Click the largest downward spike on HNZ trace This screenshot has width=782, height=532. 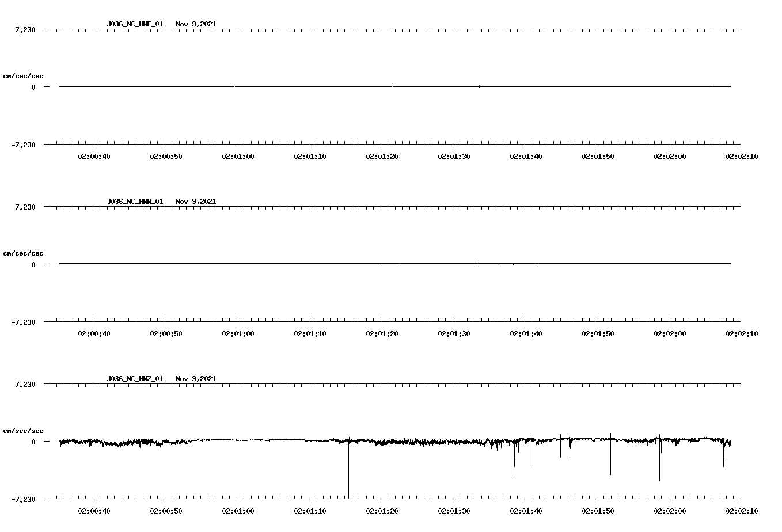348,469
